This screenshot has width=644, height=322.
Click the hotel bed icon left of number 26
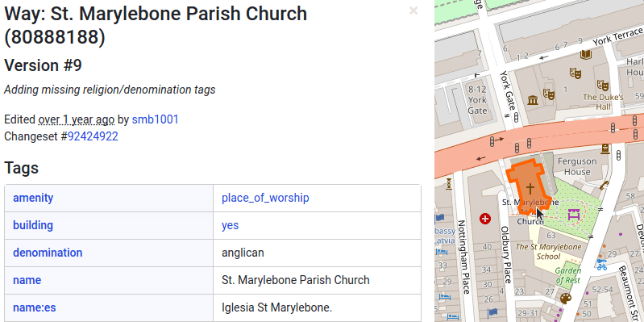coord(445,296)
